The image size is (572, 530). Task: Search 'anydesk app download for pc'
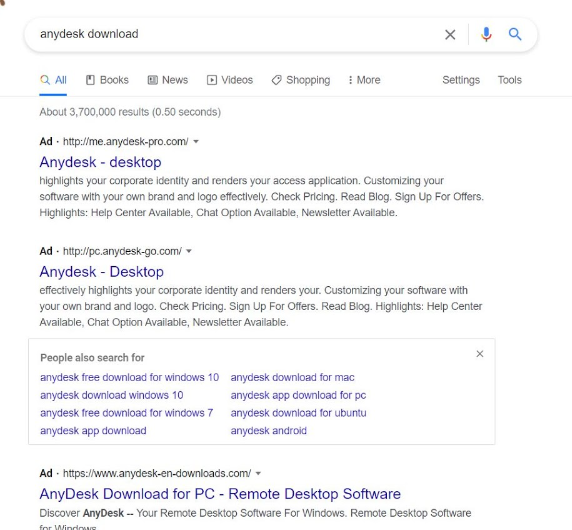click(298, 395)
